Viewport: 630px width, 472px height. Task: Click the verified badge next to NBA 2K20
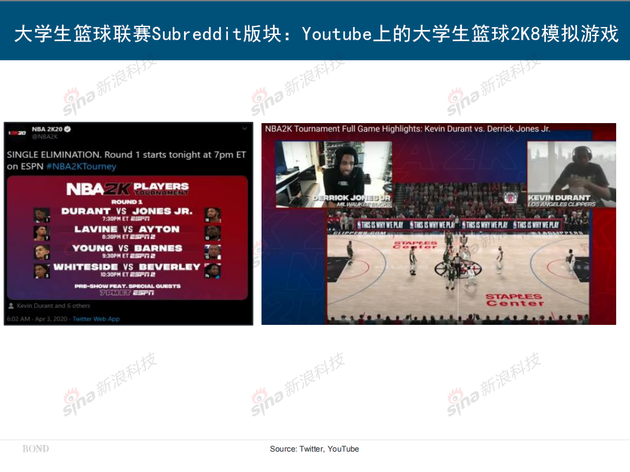68,129
